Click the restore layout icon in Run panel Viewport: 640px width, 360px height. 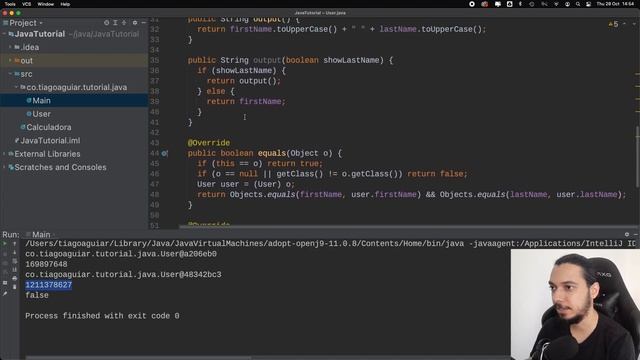[x=5, y=282]
